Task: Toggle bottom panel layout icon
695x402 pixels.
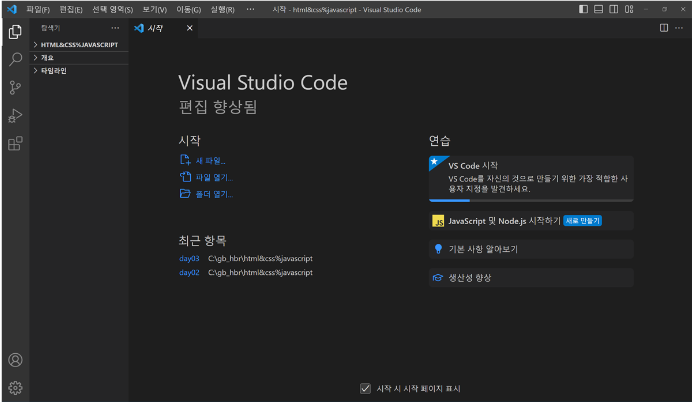Action: click(598, 9)
